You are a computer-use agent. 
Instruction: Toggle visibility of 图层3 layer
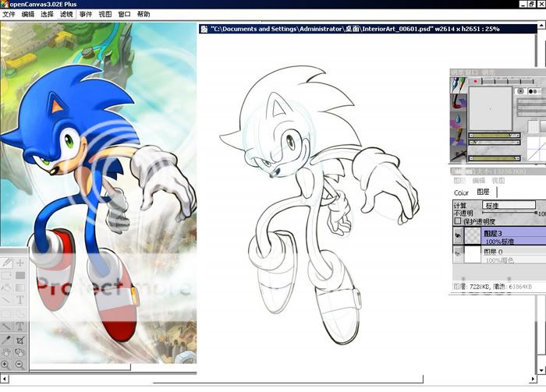(x=457, y=237)
